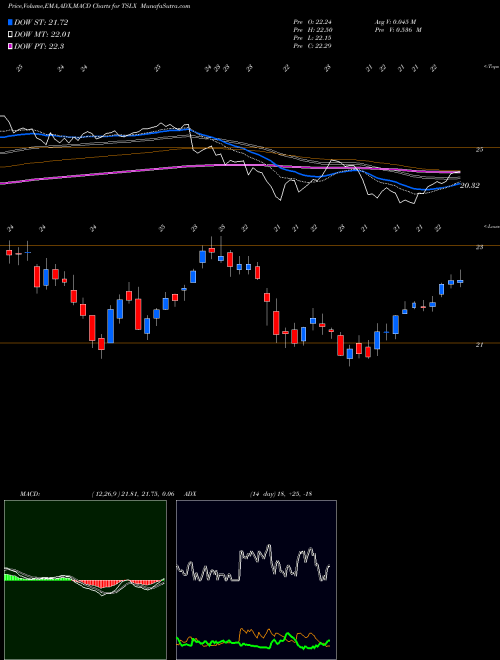
Task: Click the ADX '(14 day) 18, +25, -18' values
Action: (281, 494)
